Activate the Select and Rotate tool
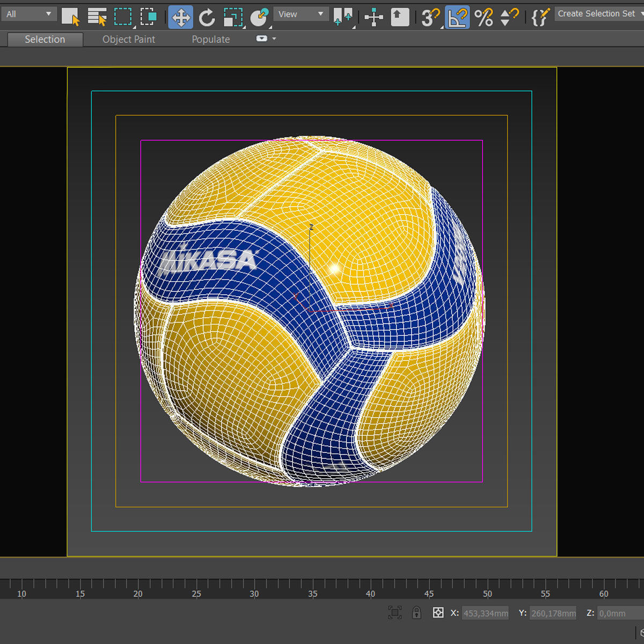Image resolution: width=644 pixels, height=644 pixels. pyautogui.click(x=208, y=14)
